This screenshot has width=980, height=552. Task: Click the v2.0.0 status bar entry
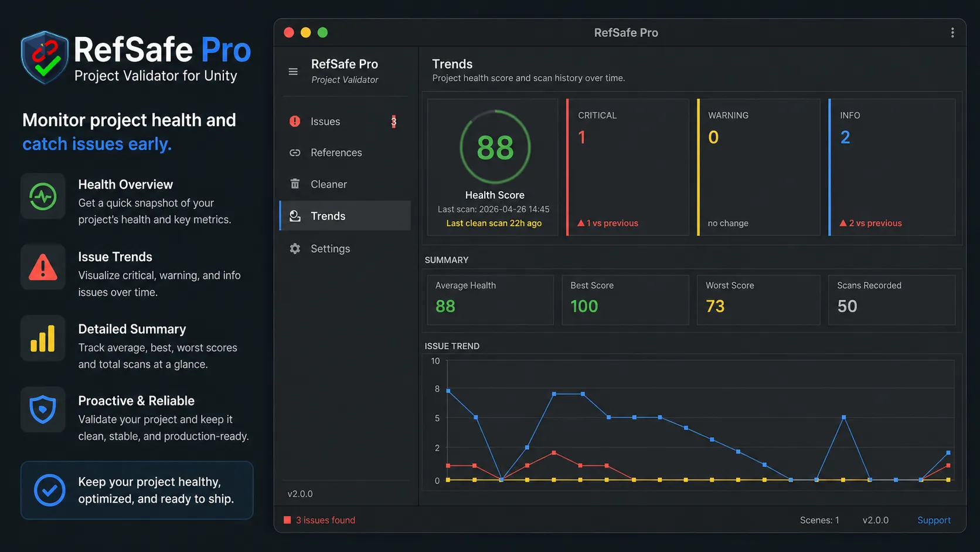pyautogui.click(x=876, y=520)
